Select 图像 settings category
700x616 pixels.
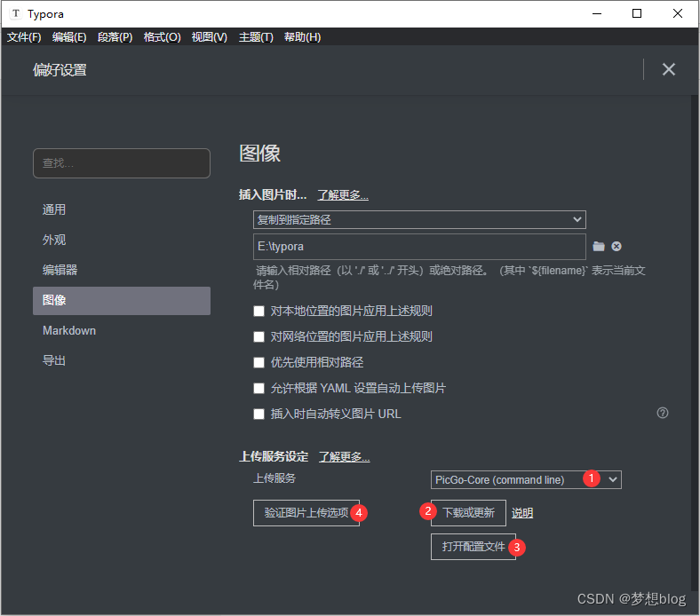122,301
